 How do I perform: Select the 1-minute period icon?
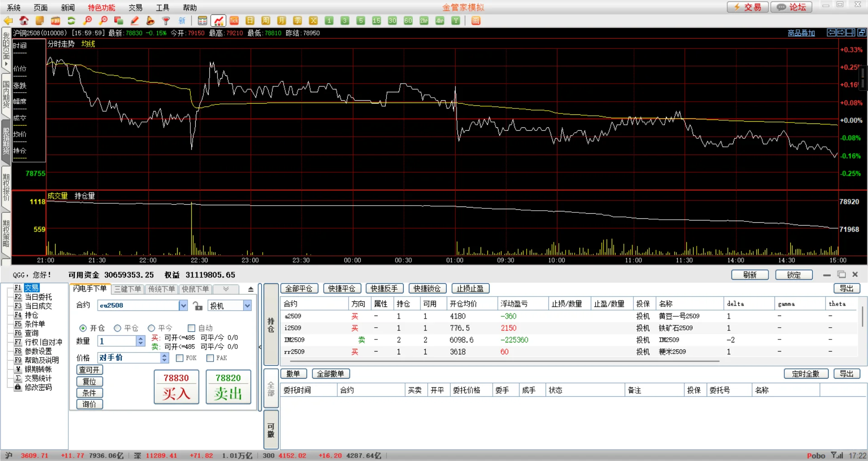(329, 21)
